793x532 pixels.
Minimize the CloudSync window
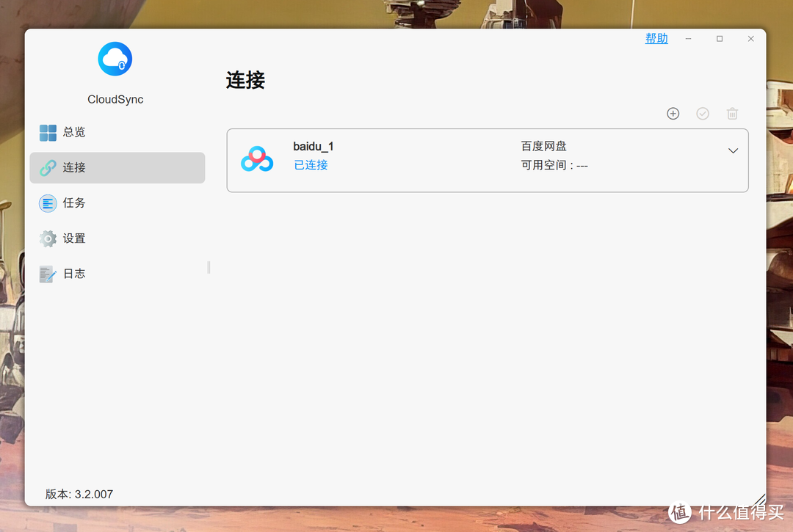688,39
